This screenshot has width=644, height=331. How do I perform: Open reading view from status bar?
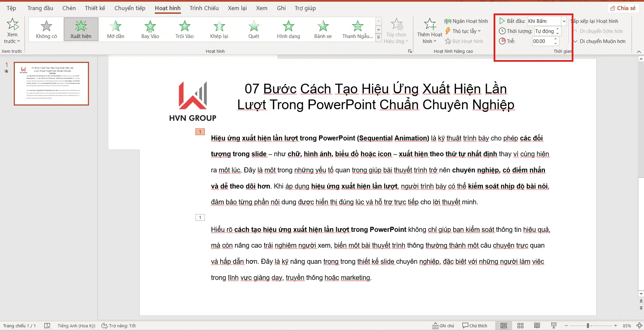pyautogui.click(x=537, y=326)
